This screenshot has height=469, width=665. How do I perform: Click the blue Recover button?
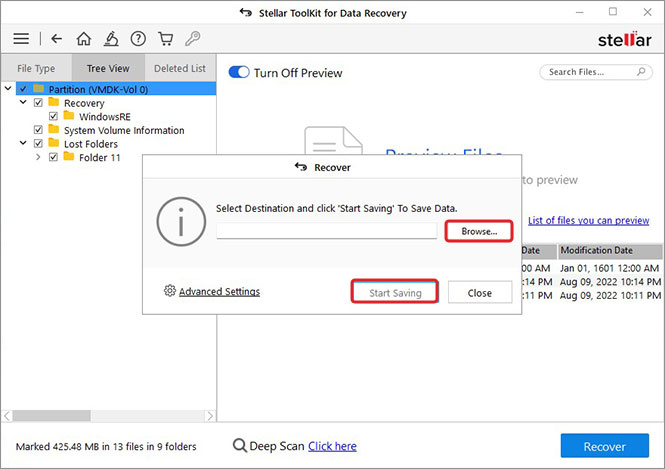click(x=604, y=446)
